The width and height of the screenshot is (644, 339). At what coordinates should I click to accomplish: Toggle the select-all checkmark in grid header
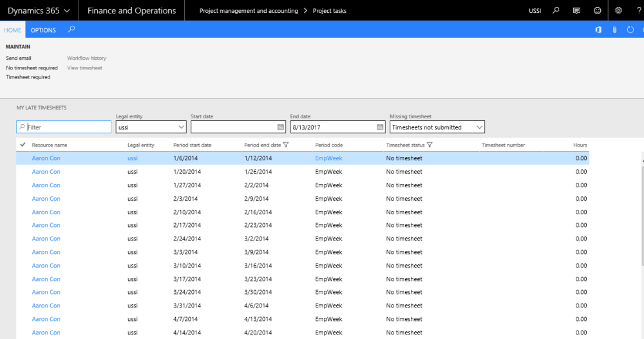point(23,145)
